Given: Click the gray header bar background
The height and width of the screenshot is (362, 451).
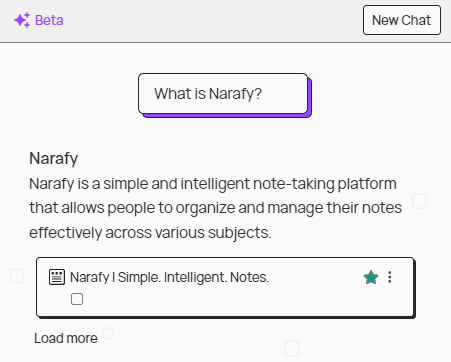Looking at the screenshot, I should [x=213, y=21].
